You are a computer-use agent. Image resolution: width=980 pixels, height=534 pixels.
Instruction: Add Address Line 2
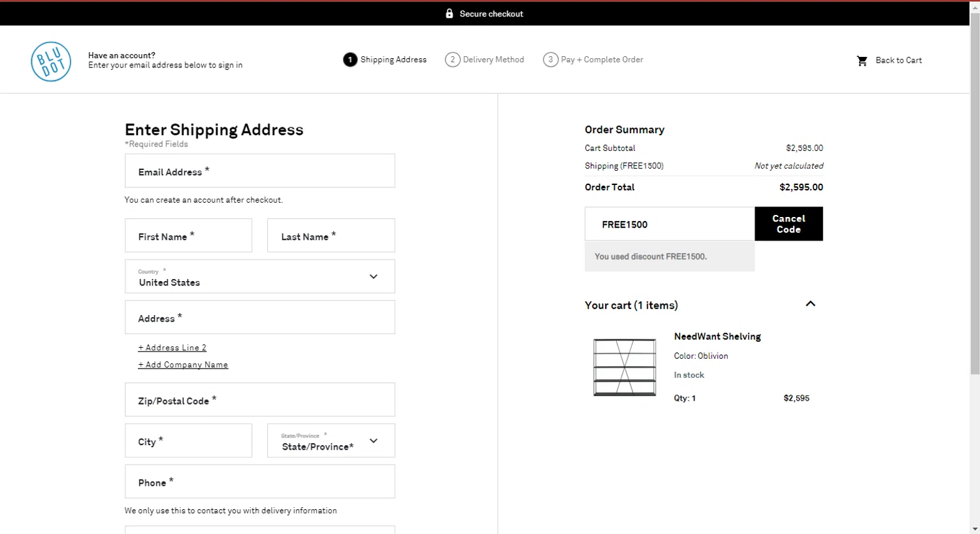pyautogui.click(x=172, y=348)
